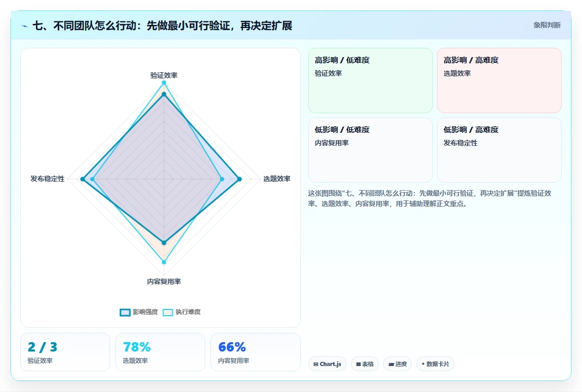Click the light cyan point at the radar's top

tap(164, 83)
